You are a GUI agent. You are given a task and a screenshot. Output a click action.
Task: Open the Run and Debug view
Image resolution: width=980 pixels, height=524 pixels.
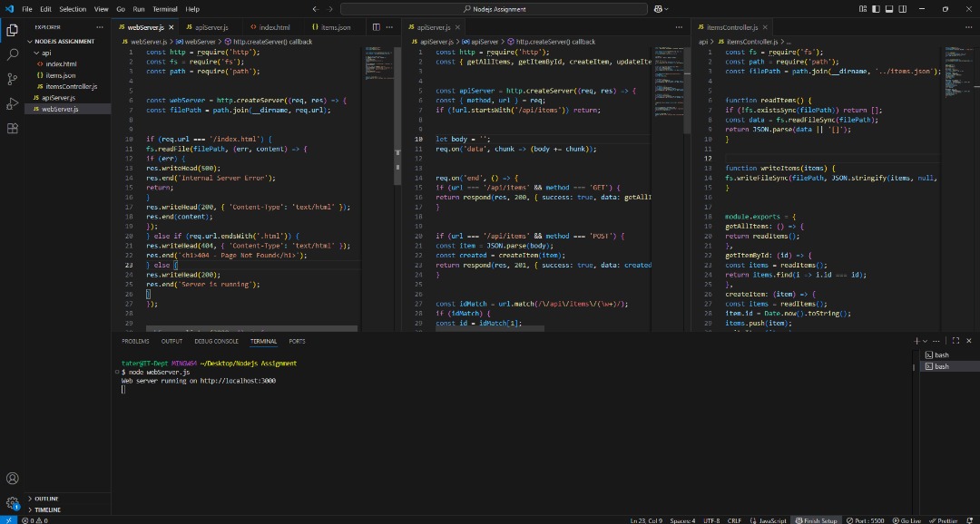[x=12, y=103]
